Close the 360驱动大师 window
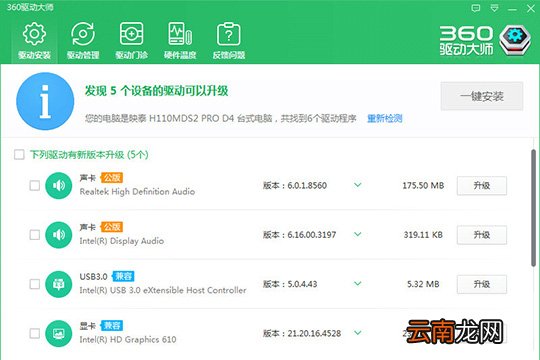Viewport: 540px width, 360px height. click(531, 8)
